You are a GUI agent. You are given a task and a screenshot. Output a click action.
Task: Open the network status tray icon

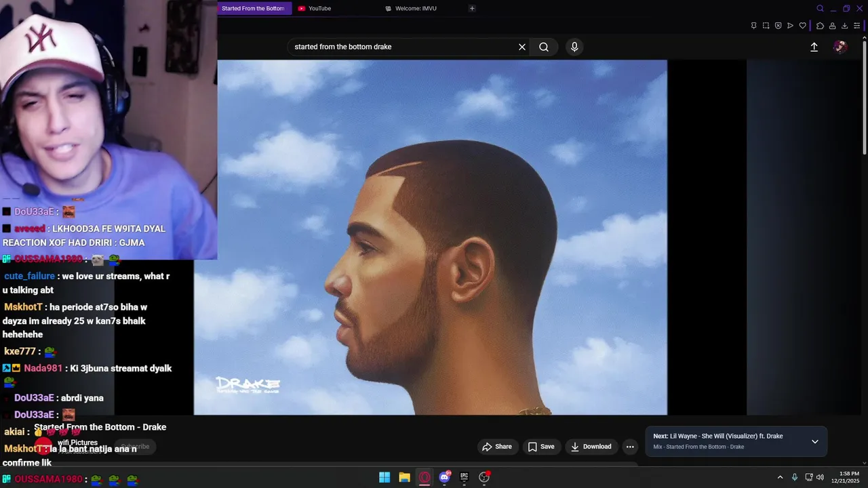[x=809, y=477]
